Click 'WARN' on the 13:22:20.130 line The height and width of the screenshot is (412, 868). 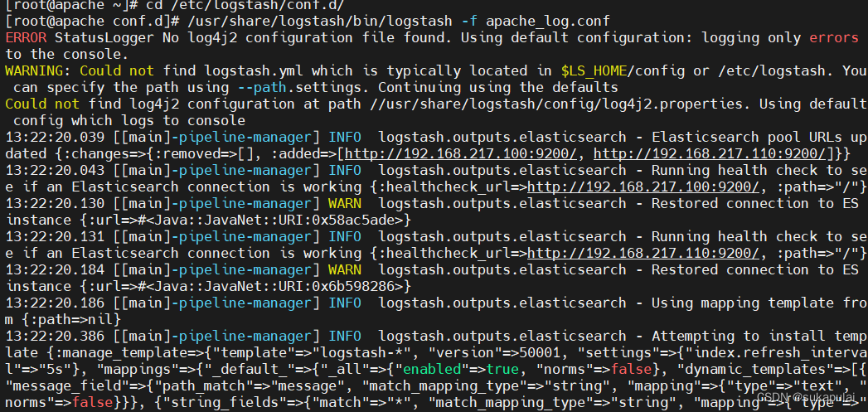344,203
